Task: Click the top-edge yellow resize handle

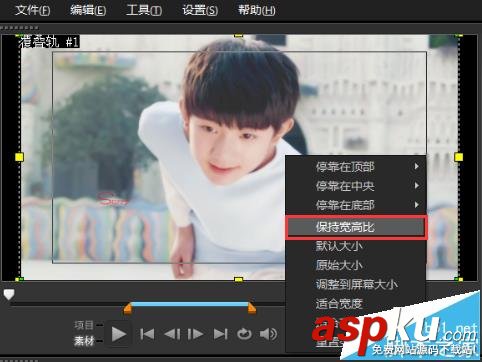Action: pyautogui.click(x=238, y=35)
